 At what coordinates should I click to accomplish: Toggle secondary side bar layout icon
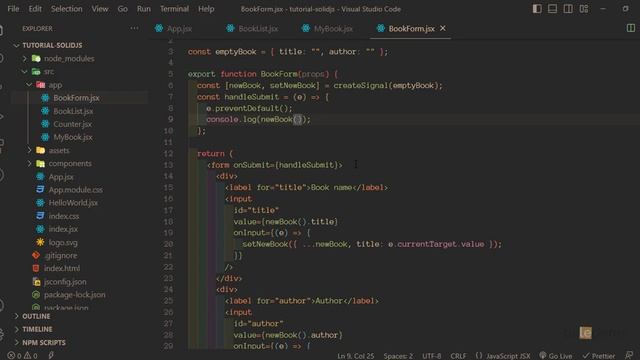568,9
